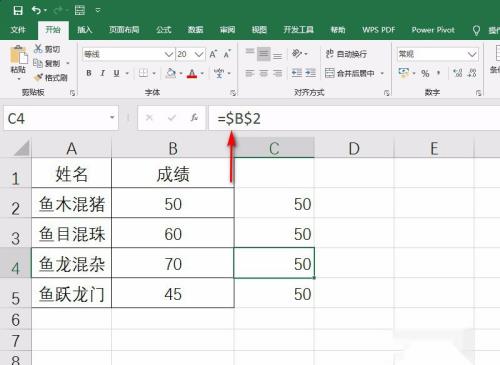Click the Align Right icon
Screen dimensions: 500x365
pos(277,73)
